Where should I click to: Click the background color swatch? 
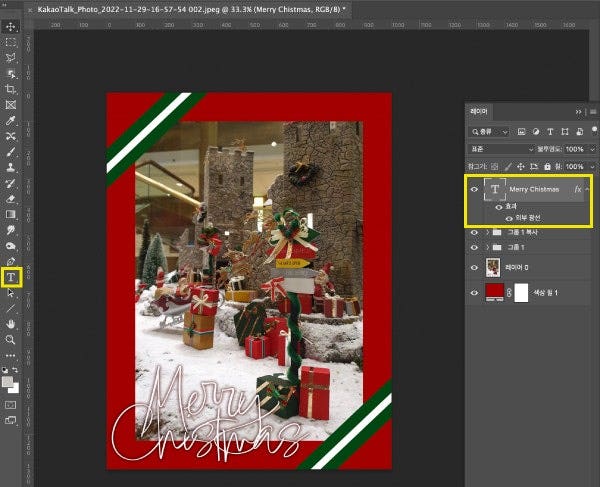click(15, 389)
